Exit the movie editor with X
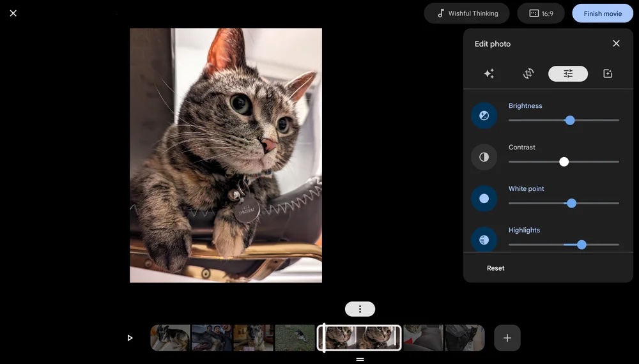This screenshot has width=639, height=364. click(13, 13)
